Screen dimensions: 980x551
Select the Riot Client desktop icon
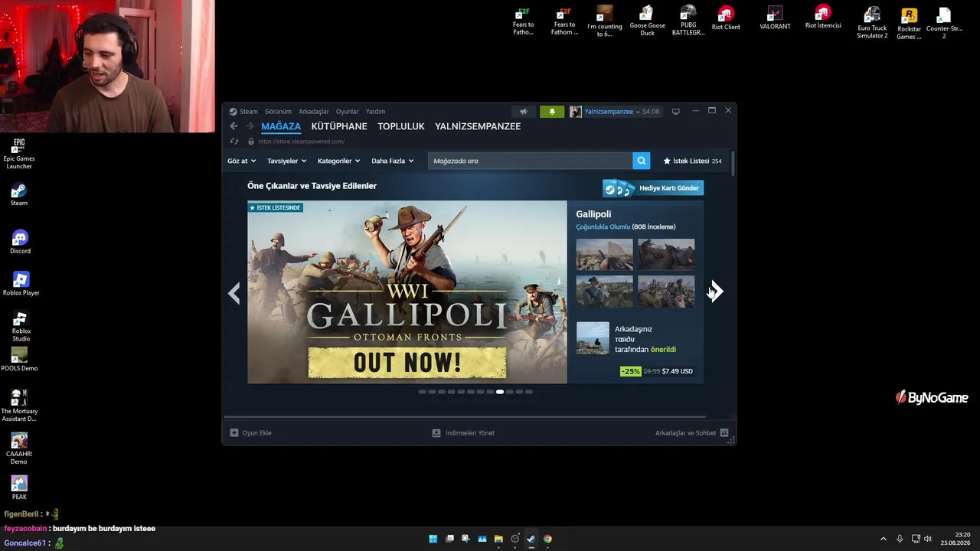tap(726, 18)
